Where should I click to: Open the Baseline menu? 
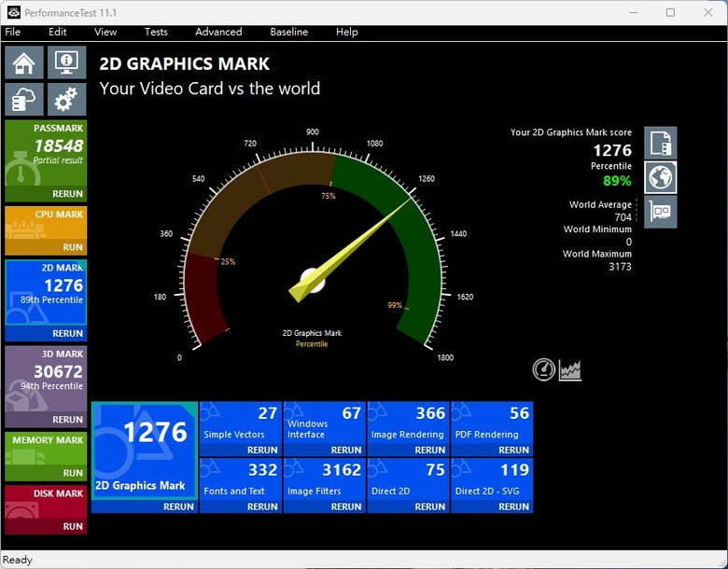pos(288,32)
